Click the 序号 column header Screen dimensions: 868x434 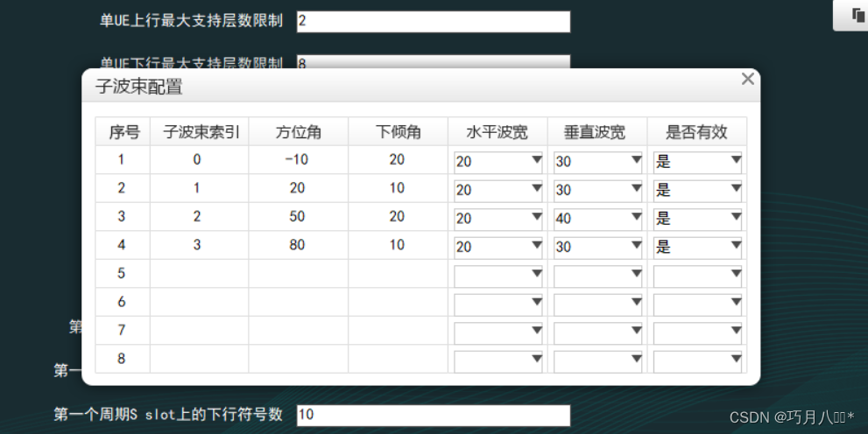(x=123, y=131)
